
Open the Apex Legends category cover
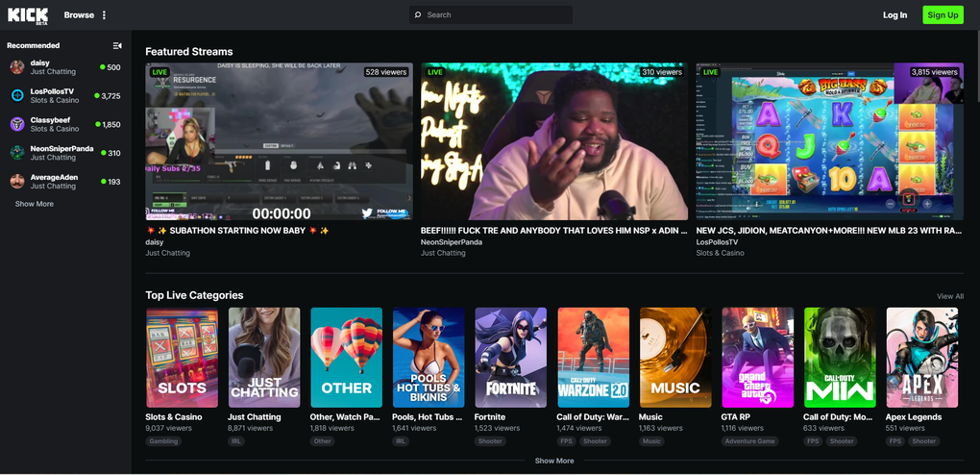point(922,358)
